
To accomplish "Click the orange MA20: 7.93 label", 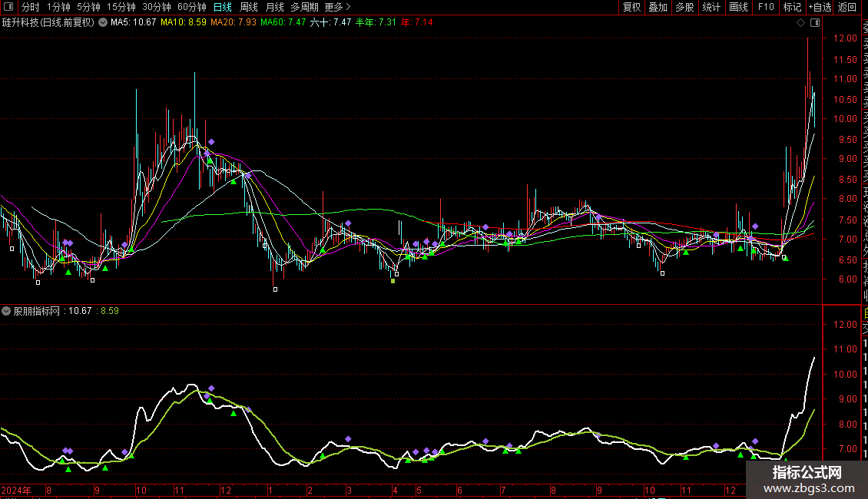I will coord(233,23).
